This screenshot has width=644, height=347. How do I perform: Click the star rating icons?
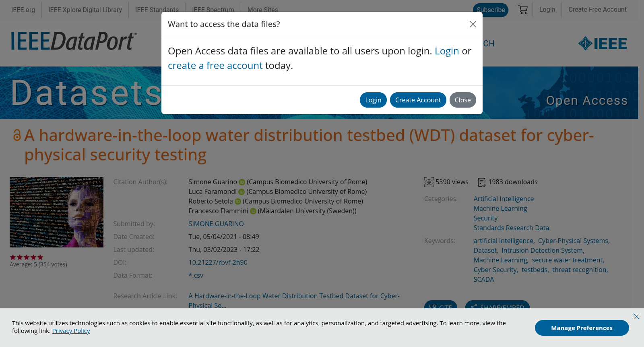point(27,257)
